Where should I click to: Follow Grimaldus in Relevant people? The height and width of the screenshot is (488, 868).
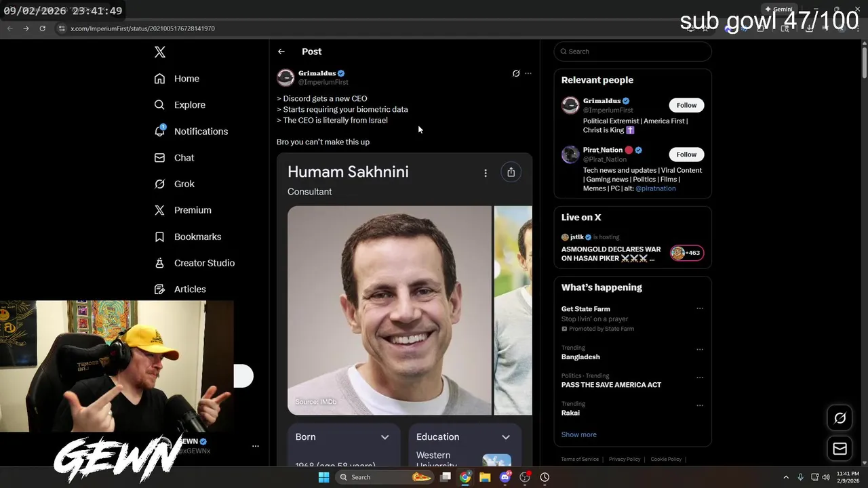(x=686, y=105)
